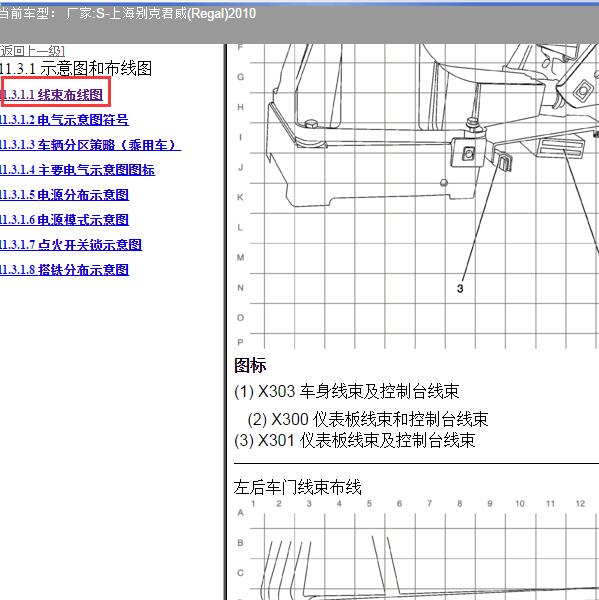The height and width of the screenshot is (600, 599).
Task: Click the lower rear door wiring diagram
Action: pos(416,549)
